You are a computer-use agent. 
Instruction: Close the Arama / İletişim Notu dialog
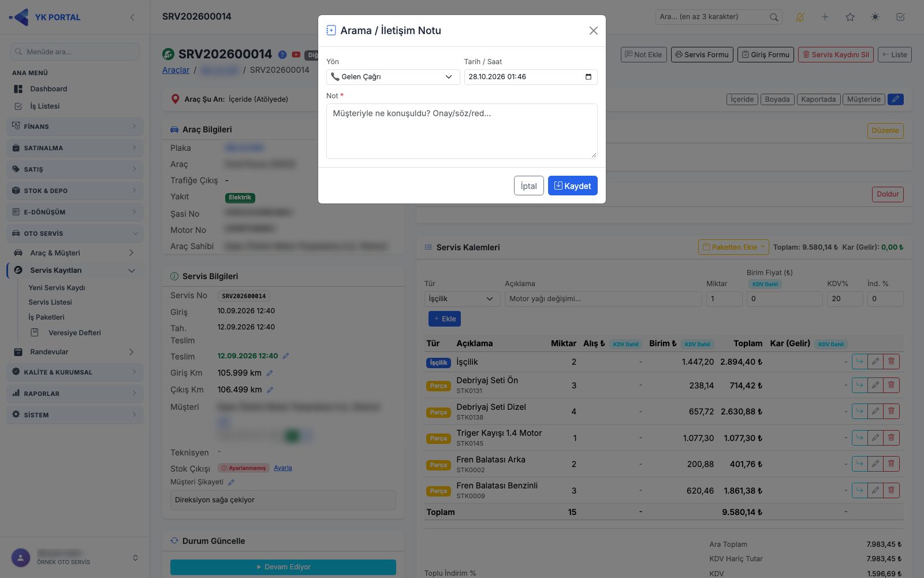593,31
